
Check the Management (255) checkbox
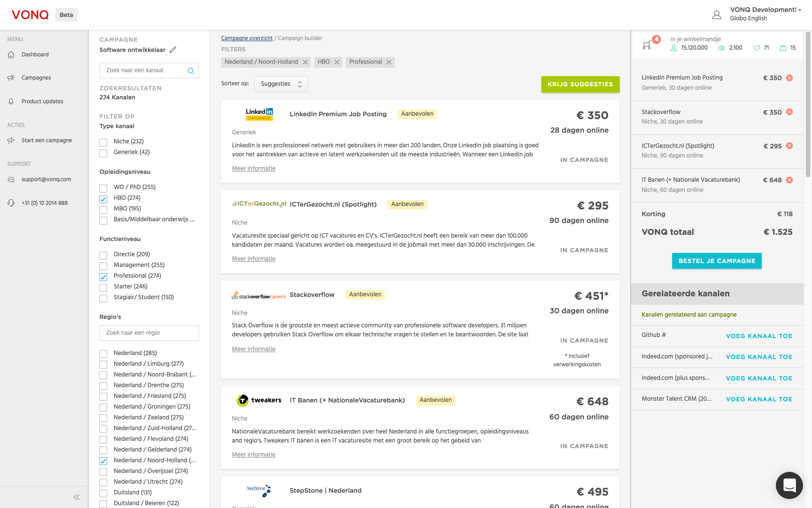(x=103, y=266)
